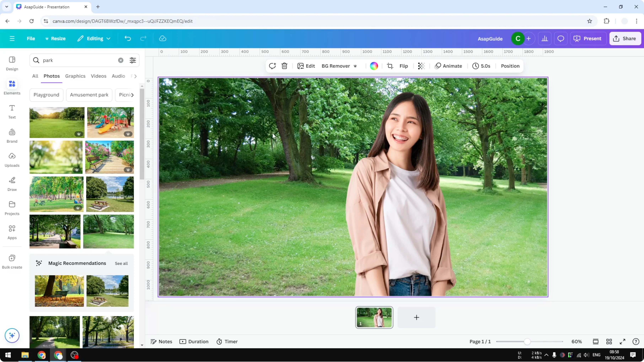Open the Editing mode dropdown

tap(94, 39)
